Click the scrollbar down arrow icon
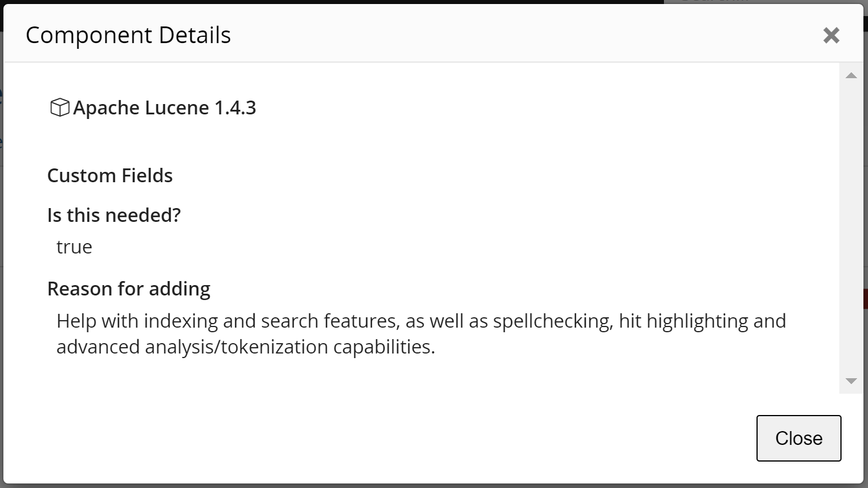This screenshot has height=488, width=868. (851, 380)
